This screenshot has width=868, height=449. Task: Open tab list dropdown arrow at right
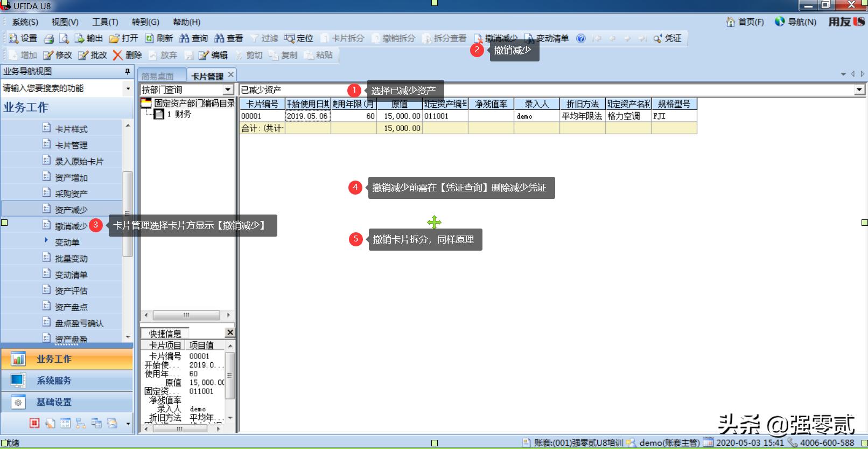[x=843, y=74]
